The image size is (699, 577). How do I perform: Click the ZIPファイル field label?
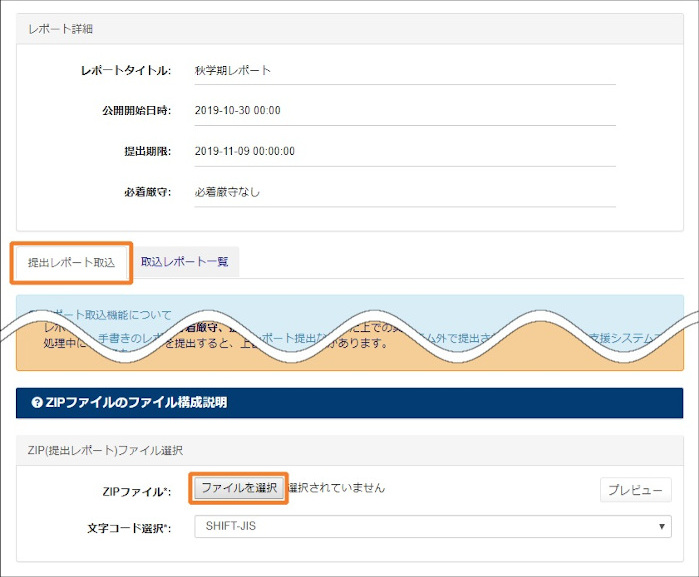pyautogui.click(x=137, y=490)
